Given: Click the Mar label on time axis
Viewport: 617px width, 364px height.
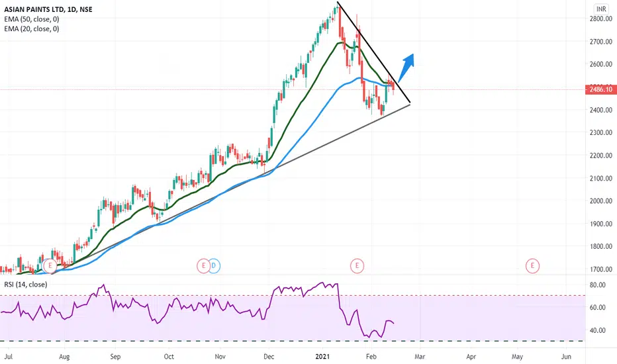Looking at the screenshot, I should [420, 357].
